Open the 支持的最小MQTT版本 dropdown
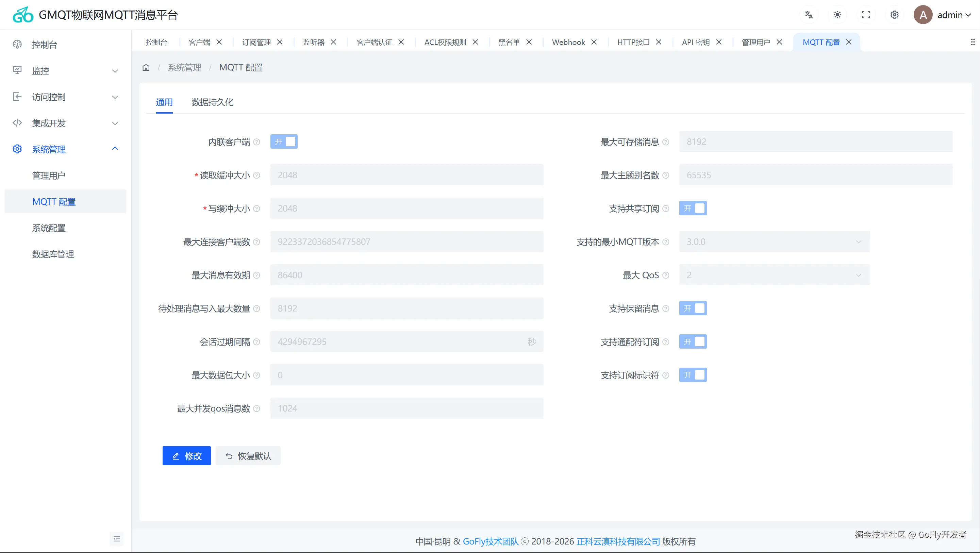This screenshot has height=553, width=980. (x=774, y=242)
